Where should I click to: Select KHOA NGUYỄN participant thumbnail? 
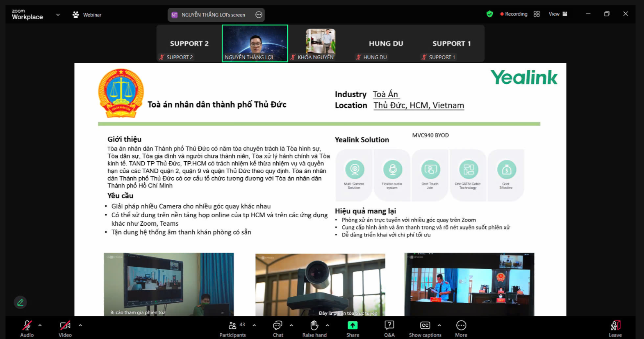tap(320, 43)
